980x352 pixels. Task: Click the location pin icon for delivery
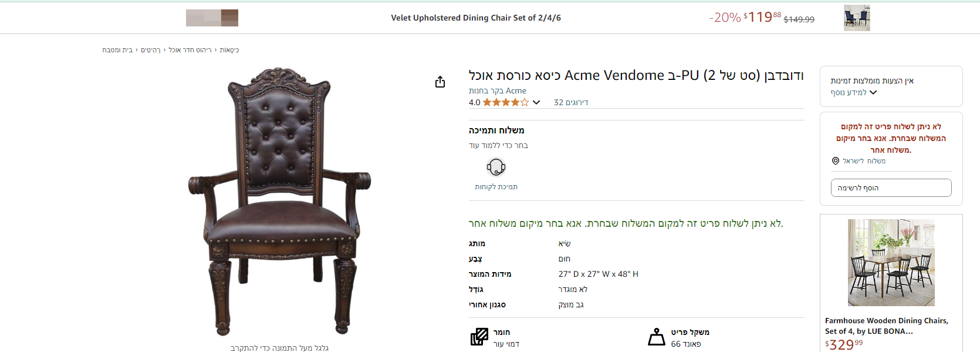pos(836,161)
